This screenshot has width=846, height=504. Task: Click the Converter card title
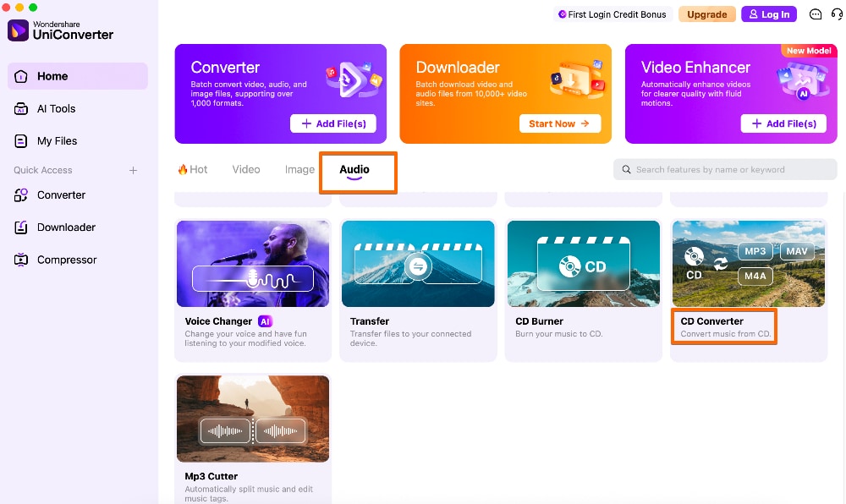[x=225, y=68]
